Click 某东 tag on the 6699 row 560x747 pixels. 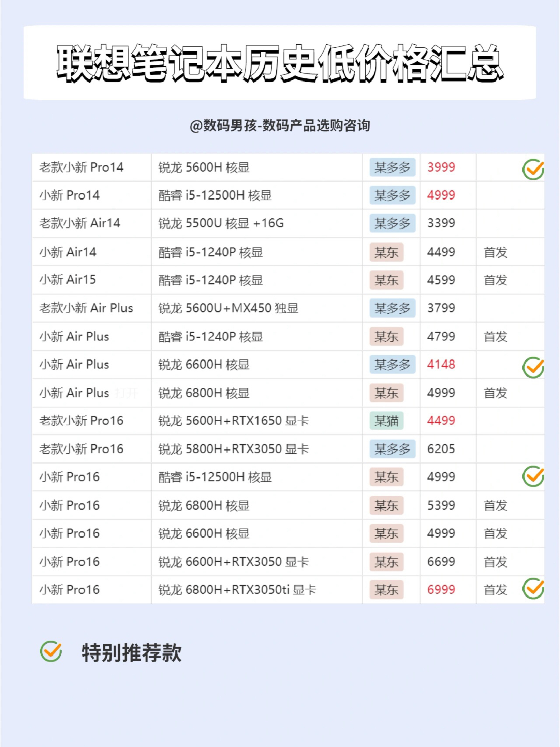pyautogui.click(x=386, y=562)
